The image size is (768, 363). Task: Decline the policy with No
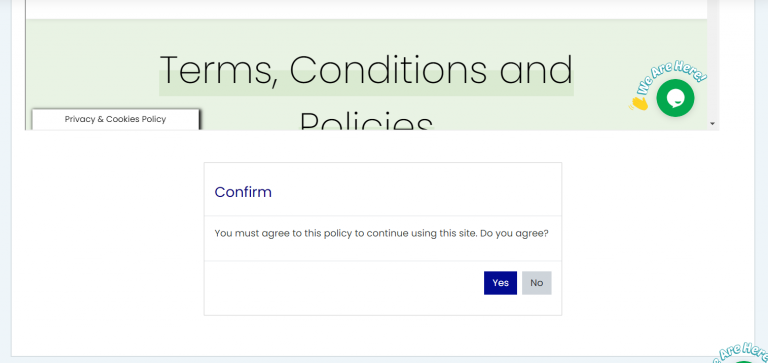[536, 283]
